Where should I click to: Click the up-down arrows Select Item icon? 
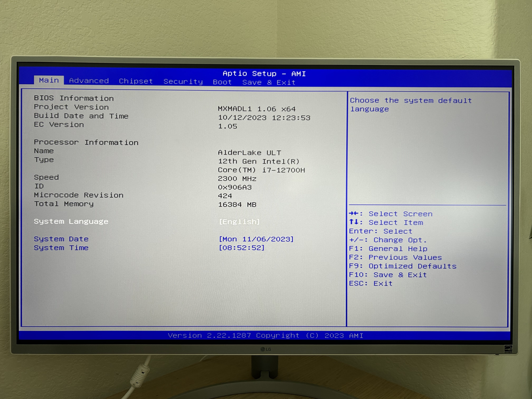coord(353,222)
